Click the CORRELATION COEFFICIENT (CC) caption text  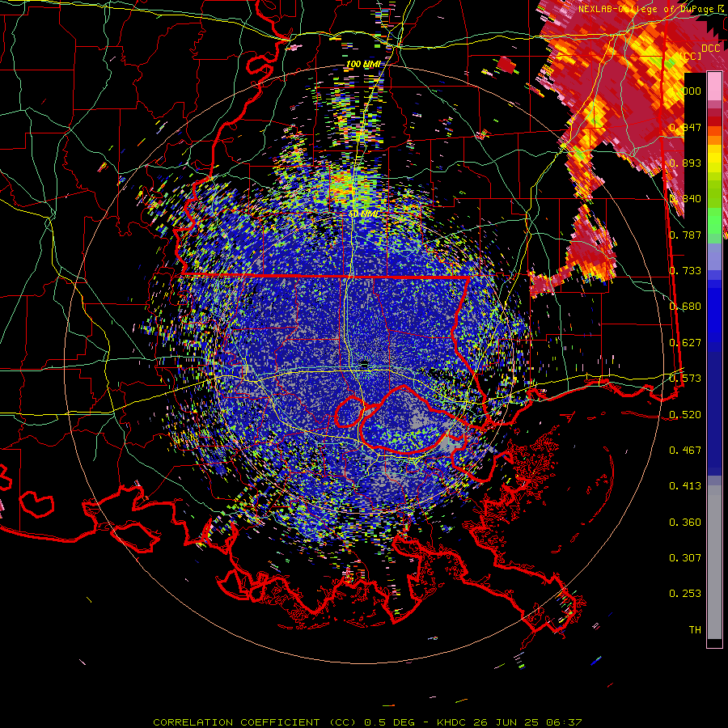(x=254, y=722)
